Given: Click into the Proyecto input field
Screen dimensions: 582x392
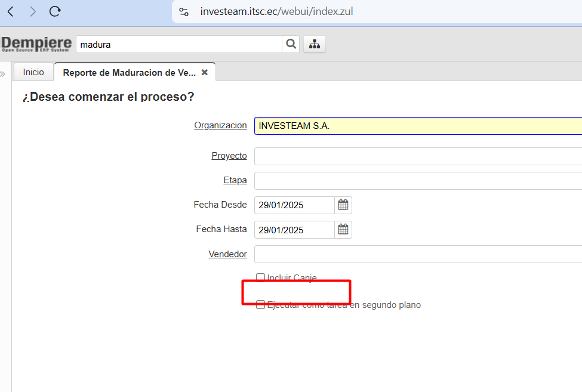Looking at the screenshot, I should [418, 156].
